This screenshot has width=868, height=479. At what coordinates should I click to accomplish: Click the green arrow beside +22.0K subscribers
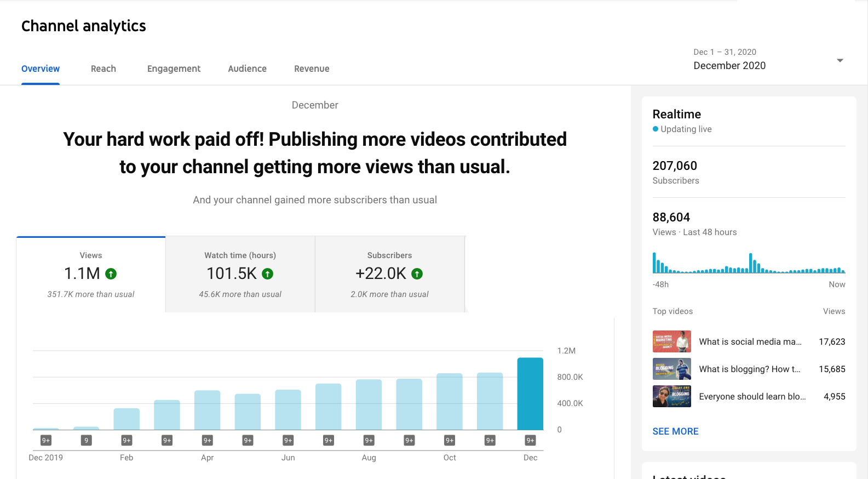417,273
